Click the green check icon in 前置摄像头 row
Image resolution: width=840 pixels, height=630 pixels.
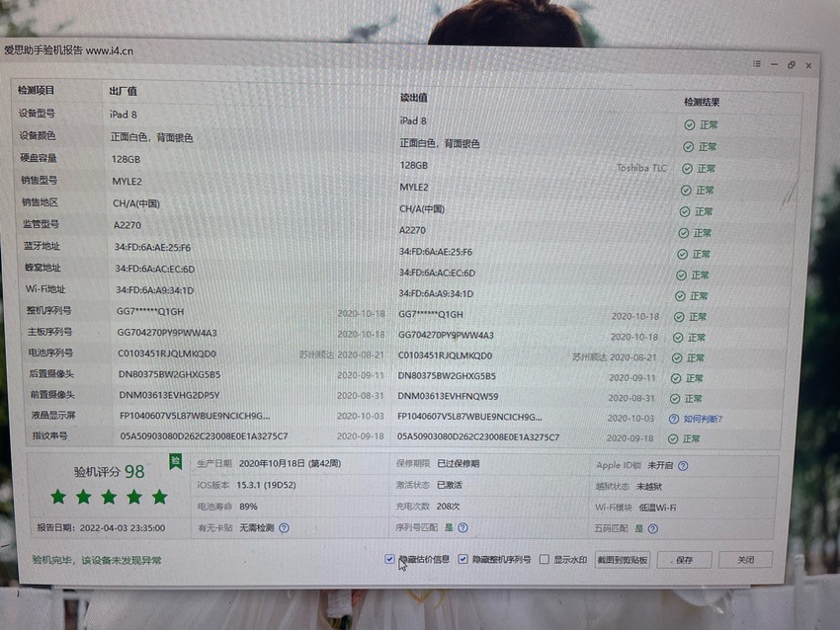coord(674,399)
